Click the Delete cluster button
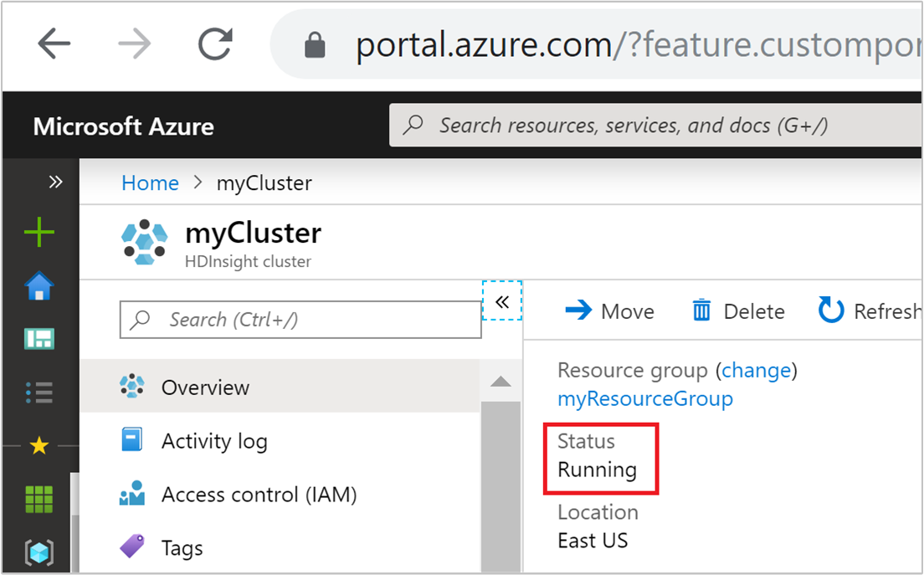The width and height of the screenshot is (924, 575). click(x=738, y=311)
